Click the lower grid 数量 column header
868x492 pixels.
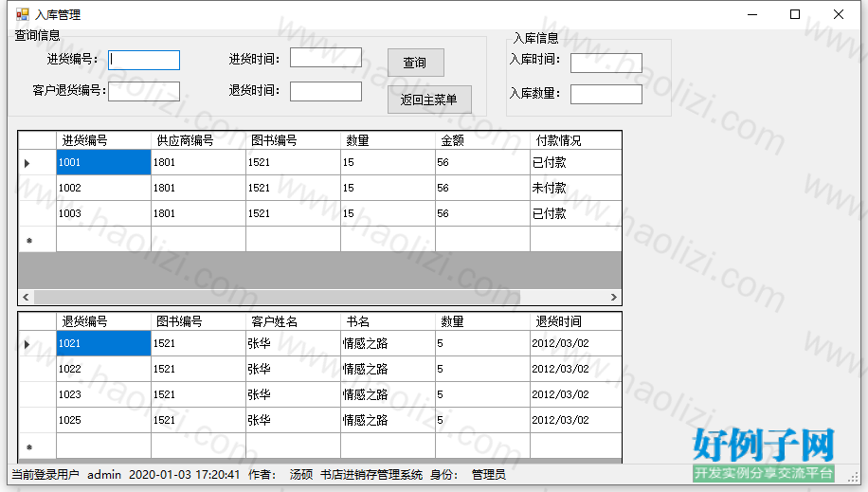coord(482,322)
